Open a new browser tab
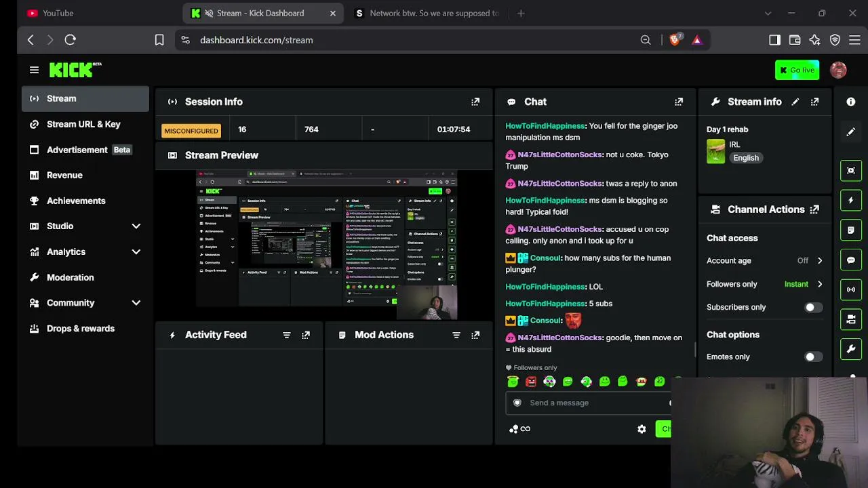868x488 pixels. [521, 13]
